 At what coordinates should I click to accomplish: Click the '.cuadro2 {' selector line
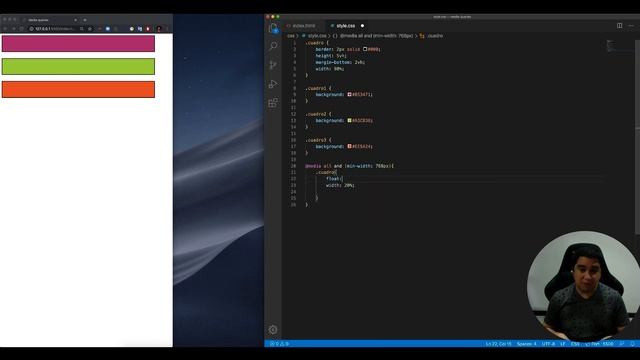[x=318, y=114]
